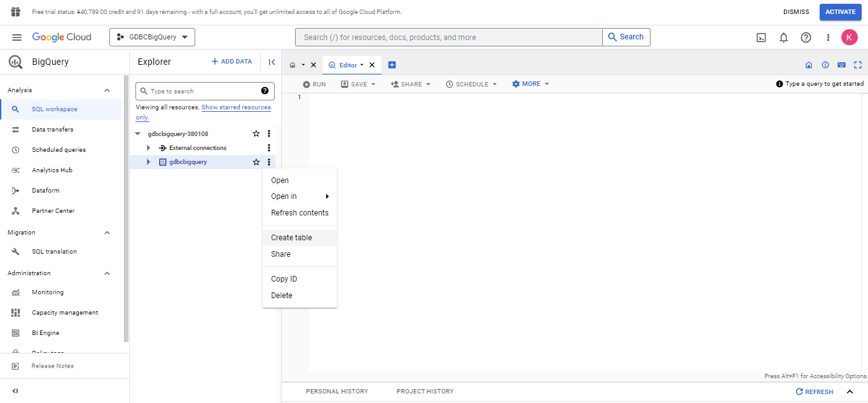Open the GDBCBigQuery project selector dropdown

point(152,37)
